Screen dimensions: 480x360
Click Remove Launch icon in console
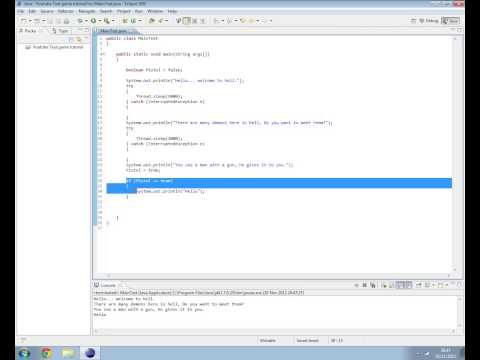pos(365,285)
